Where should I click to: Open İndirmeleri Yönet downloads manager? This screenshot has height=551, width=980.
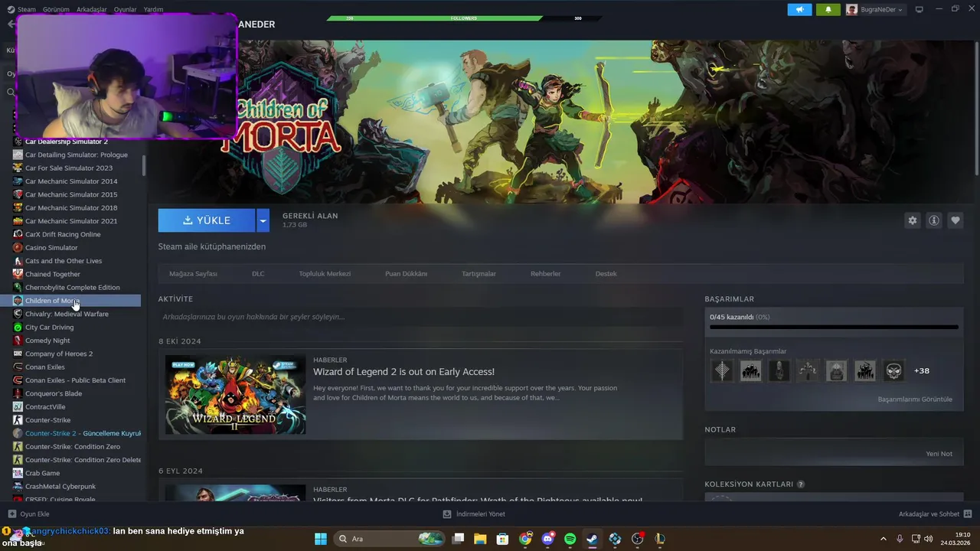tap(474, 514)
